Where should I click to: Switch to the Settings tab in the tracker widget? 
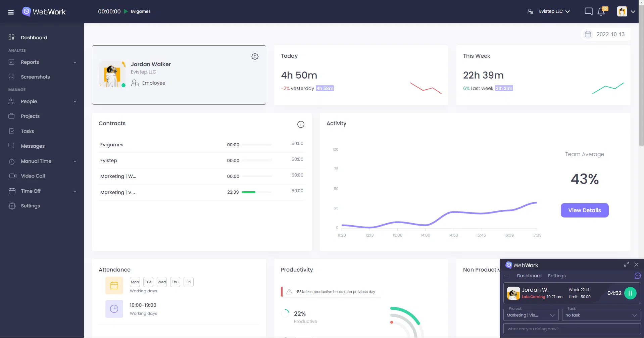(x=557, y=276)
